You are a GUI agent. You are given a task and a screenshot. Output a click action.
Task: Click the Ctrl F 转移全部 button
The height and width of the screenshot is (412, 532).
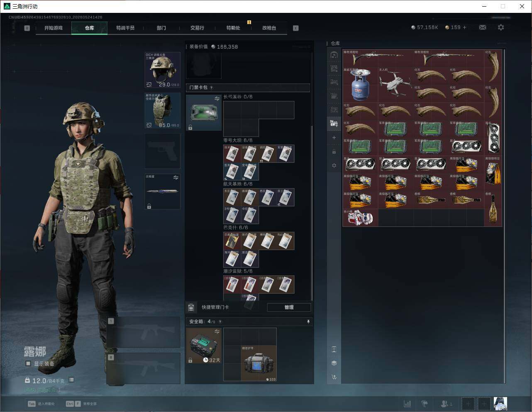(81, 404)
